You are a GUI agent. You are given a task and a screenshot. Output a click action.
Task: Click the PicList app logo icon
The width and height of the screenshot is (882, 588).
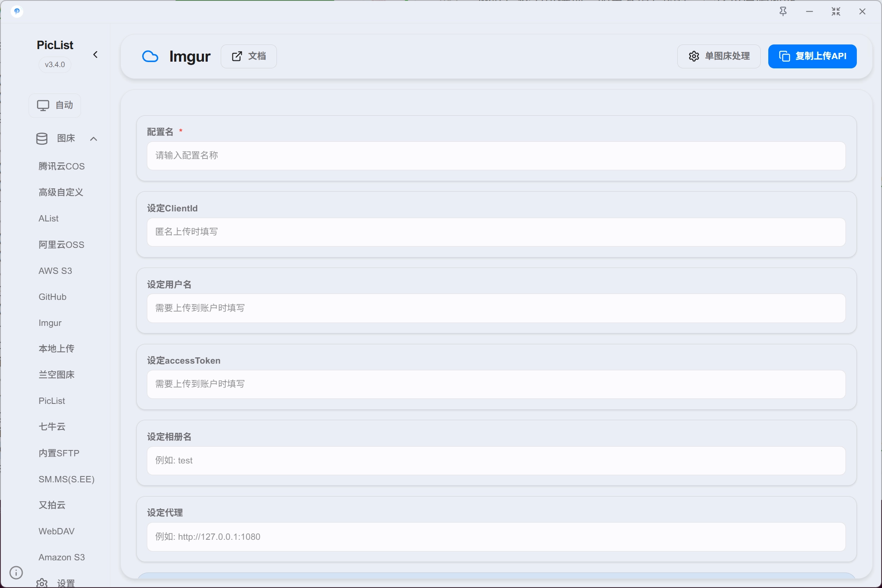point(17,11)
